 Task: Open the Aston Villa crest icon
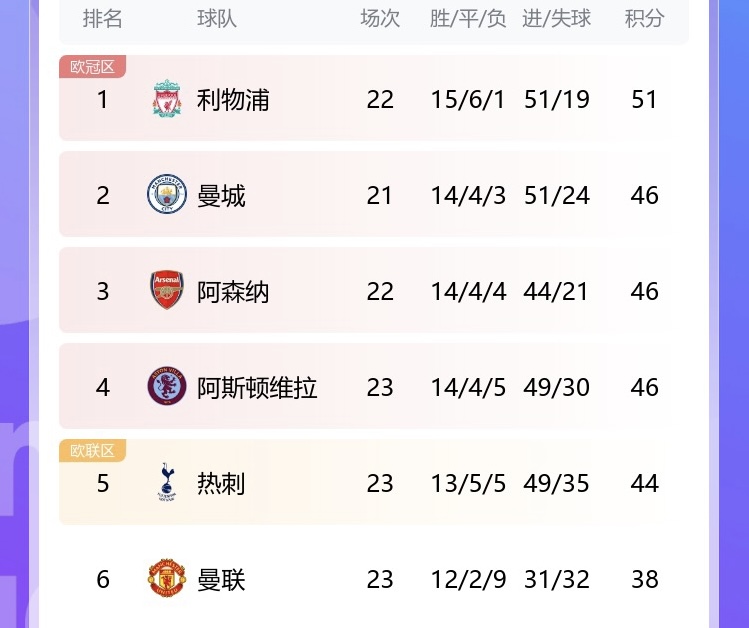click(167, 387)
